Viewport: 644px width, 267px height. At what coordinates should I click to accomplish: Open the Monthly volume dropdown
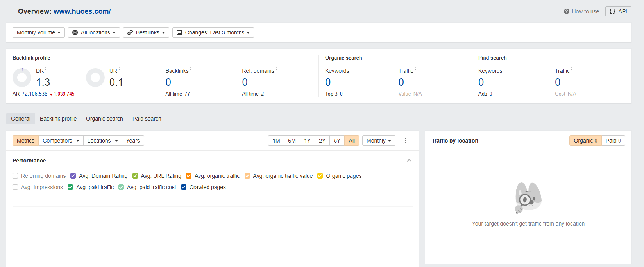click(x=39, y=32)
